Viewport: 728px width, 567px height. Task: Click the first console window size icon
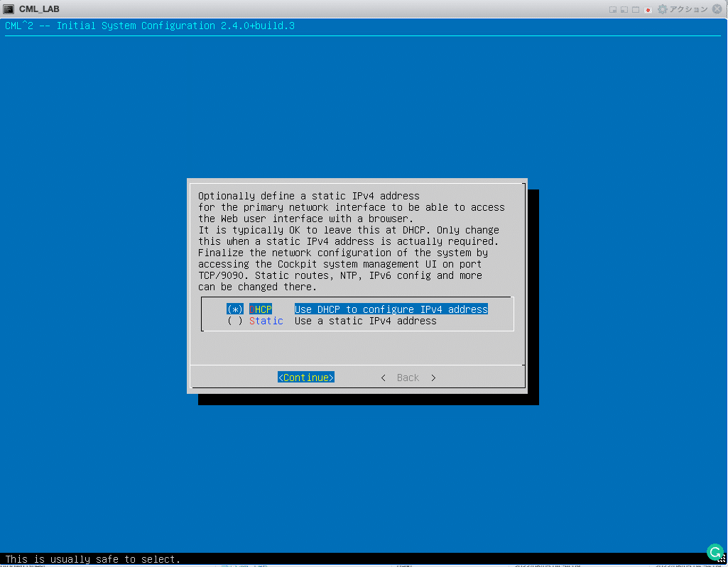pyautogui.click(x=613, y=9)
